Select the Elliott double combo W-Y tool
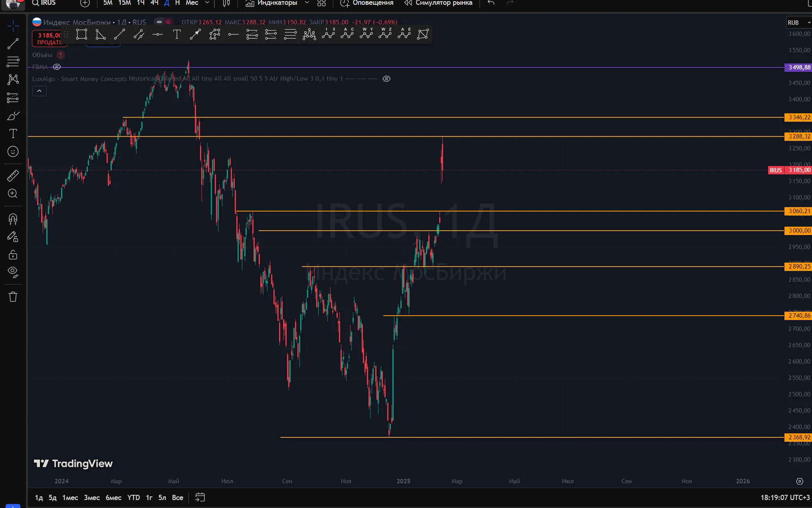 click(366, 34)
